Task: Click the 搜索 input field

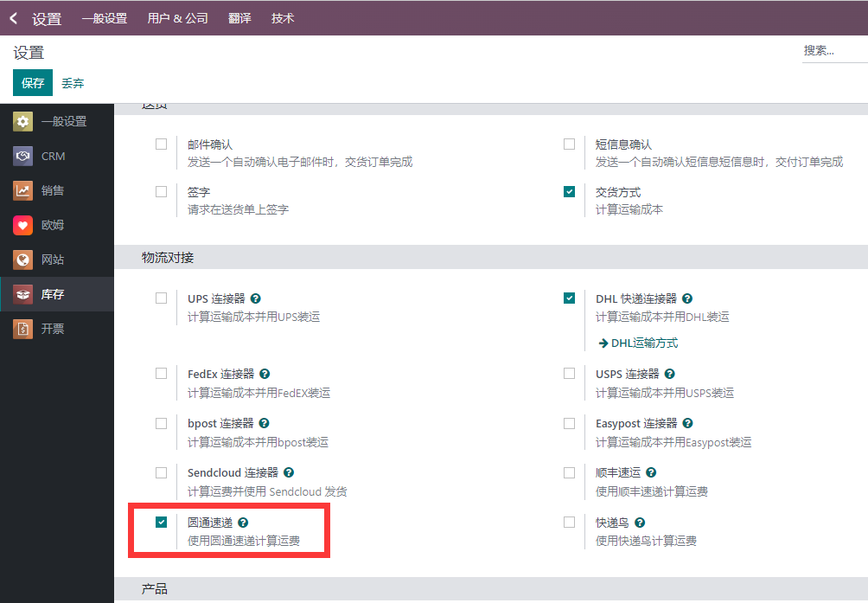Action: 835,51
